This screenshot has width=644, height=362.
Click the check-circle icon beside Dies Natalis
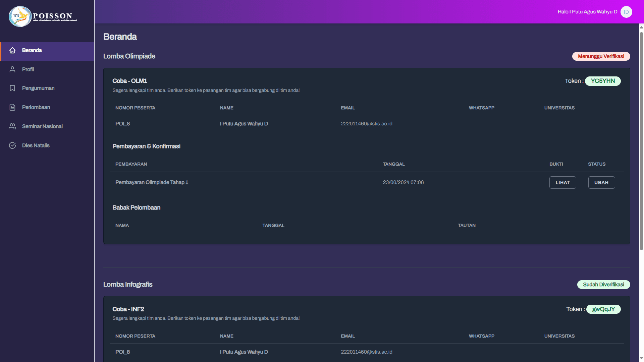click(x=12, y=145)
